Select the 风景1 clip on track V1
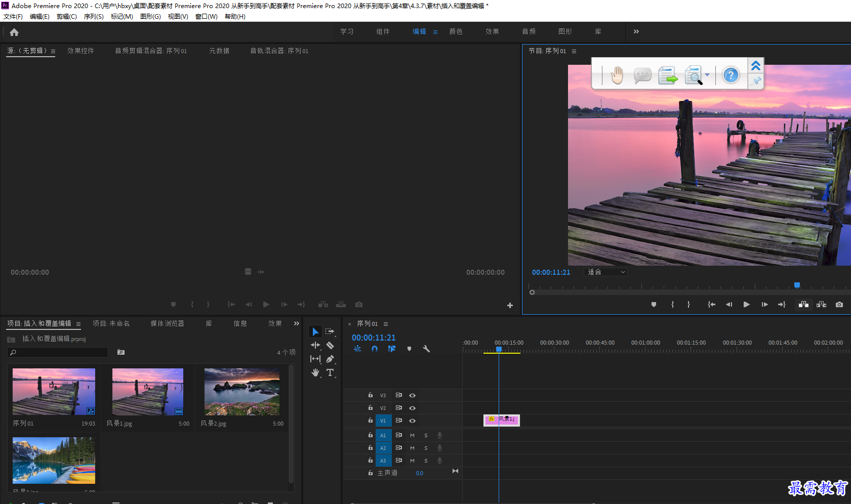Viewport: 851px width, 504px height. click(x=502, y=420)
